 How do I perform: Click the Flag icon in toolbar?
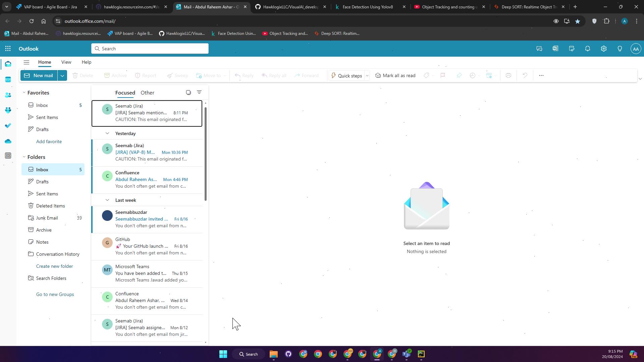(442, 75)
